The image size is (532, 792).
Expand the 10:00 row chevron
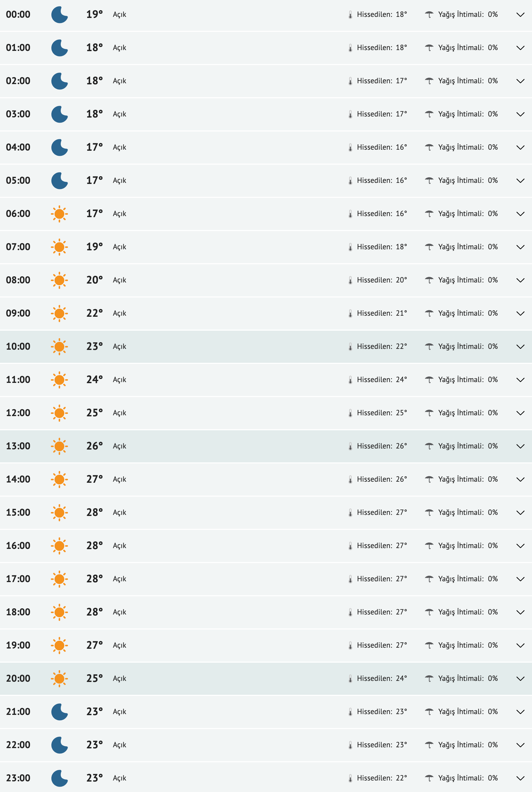point(520,347)
